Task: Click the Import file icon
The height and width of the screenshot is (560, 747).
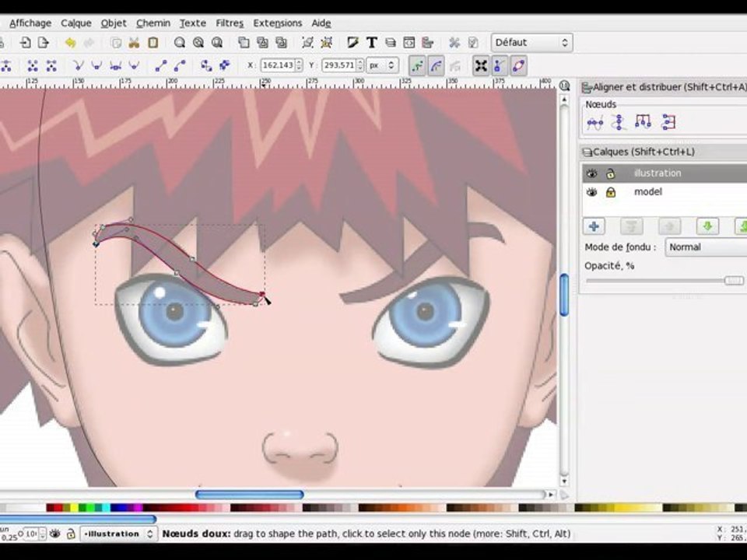Action: 25,43
